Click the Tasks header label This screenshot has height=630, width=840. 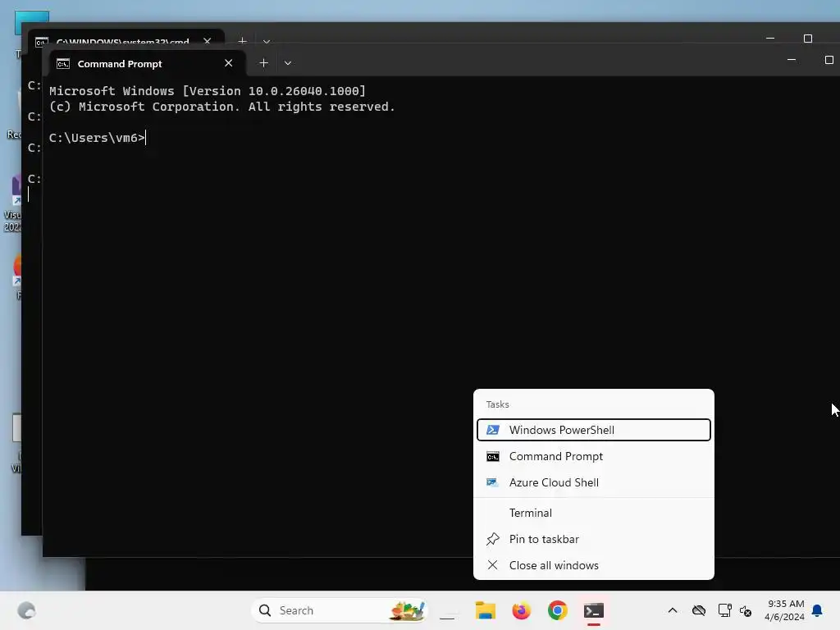click(x=497, y=404)
